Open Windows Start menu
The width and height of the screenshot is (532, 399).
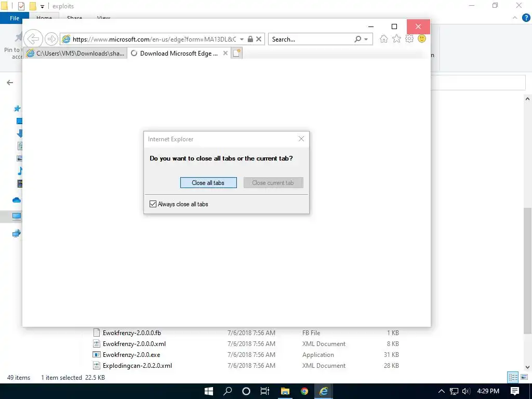click(209, 391)
